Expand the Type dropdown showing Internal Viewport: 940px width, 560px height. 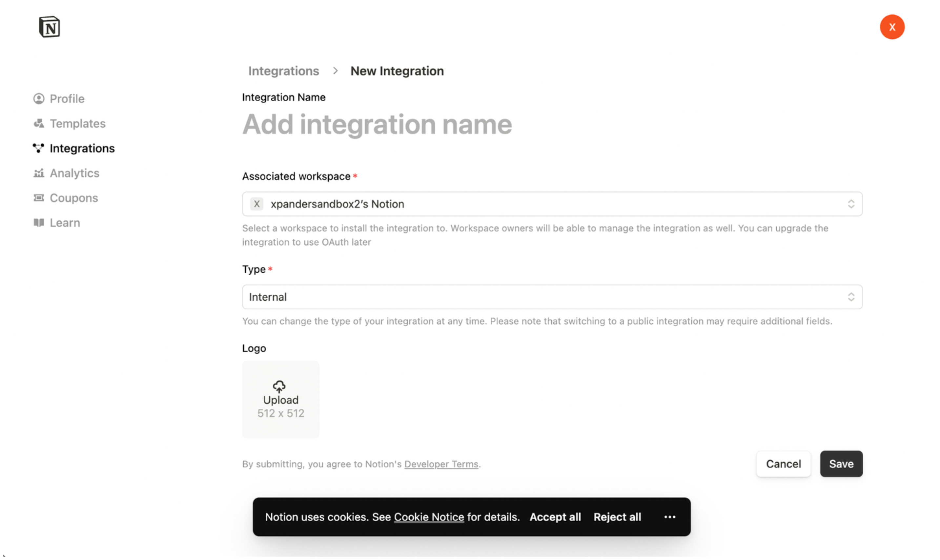pyautogui.click(x=552, y=297)
